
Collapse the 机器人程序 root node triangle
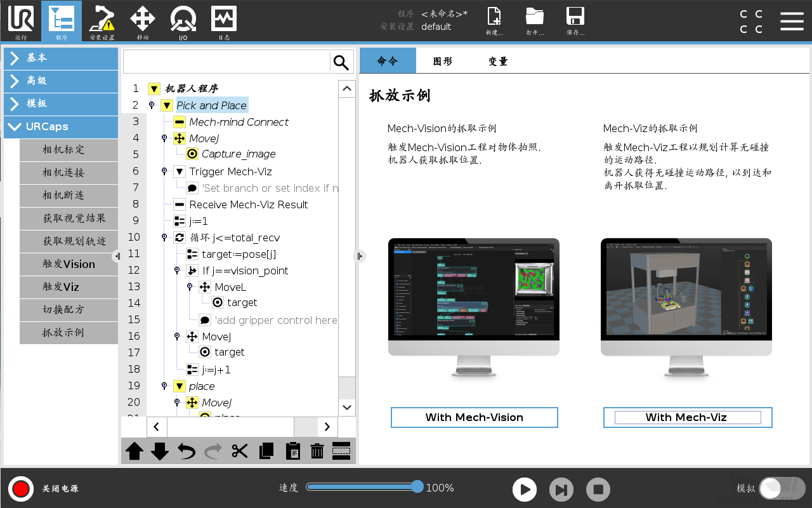pos(154,89)
